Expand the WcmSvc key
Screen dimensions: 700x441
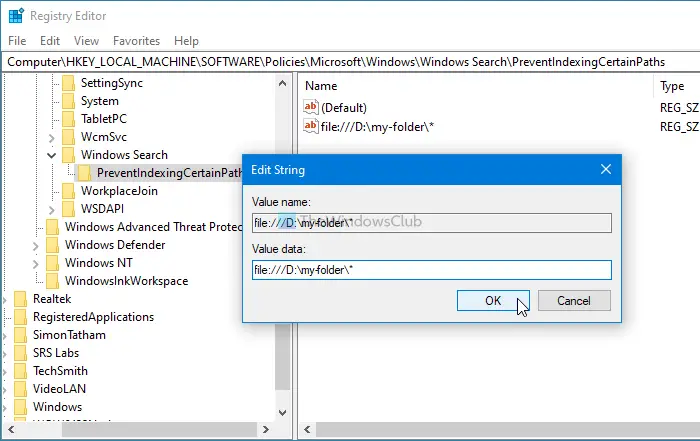coord(51,138)
